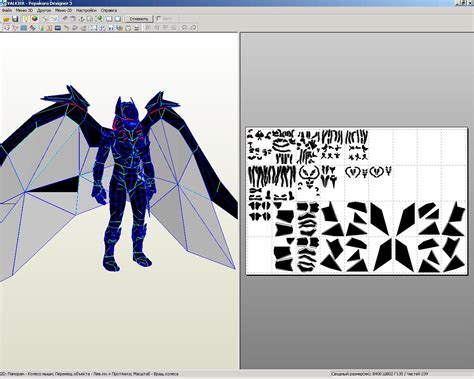Click the greyed-out magnifier icon ending the second toolbar row
Screen dimensions: 474x379
point(193,28)
